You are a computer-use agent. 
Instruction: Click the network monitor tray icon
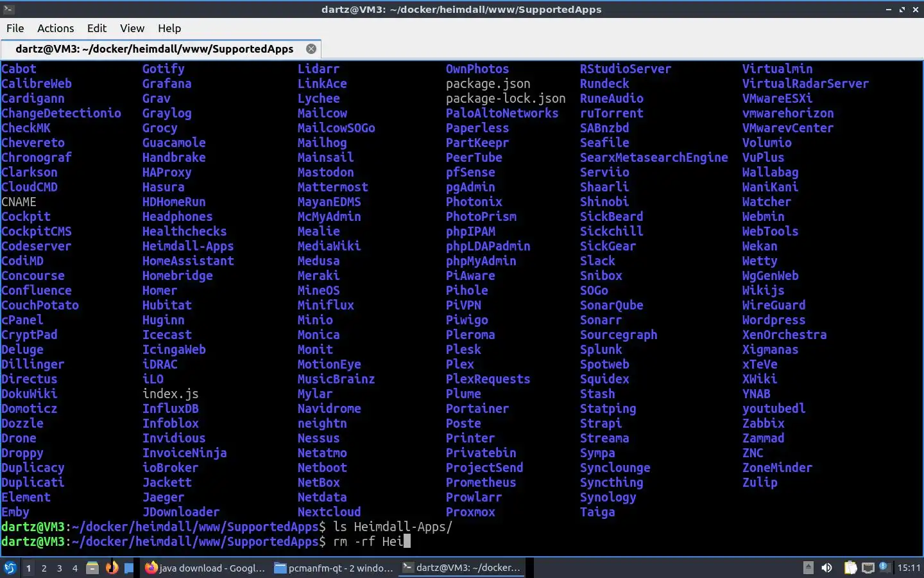click(868, 568)
